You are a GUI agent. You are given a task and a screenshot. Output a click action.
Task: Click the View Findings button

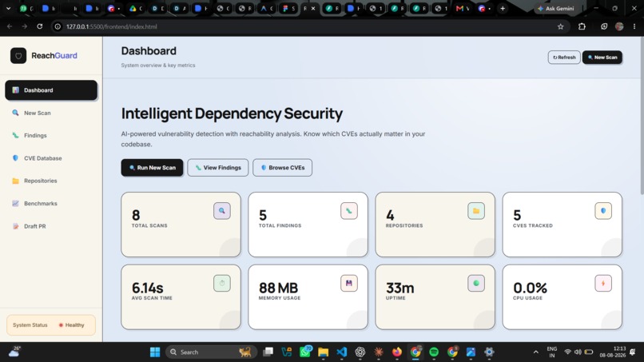217,168
